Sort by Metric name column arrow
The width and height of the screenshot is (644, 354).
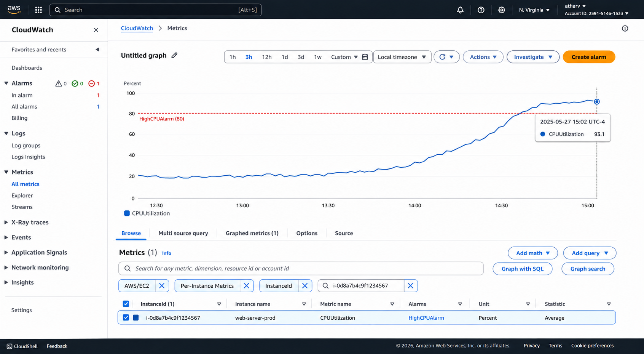tap(392, 304)
